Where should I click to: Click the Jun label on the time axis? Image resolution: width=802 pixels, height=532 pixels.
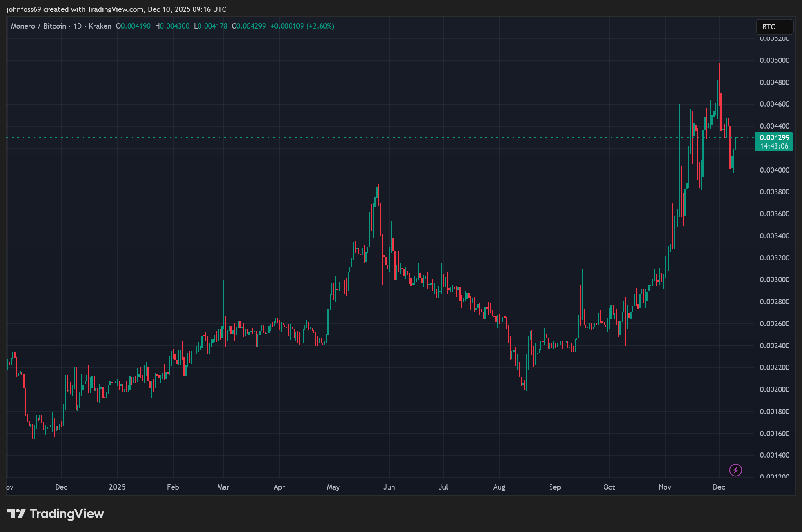[389, 487]
